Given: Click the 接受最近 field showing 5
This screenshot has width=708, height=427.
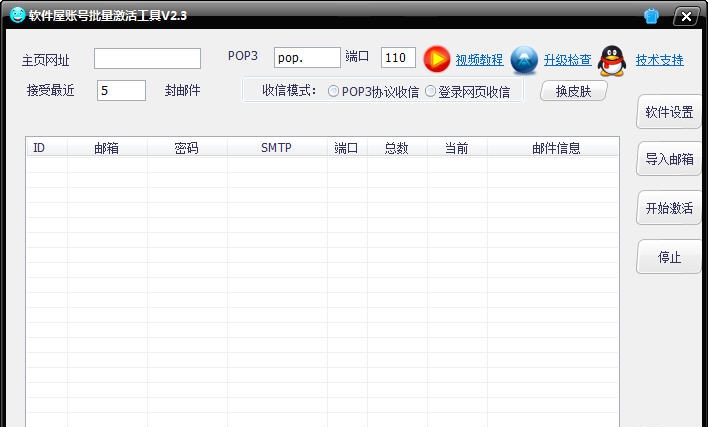Looking at the screenshot, I should (x=121, y=90).
